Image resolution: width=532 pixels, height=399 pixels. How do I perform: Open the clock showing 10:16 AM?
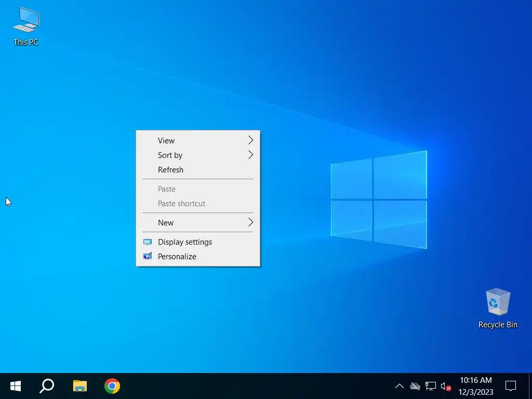476,386
